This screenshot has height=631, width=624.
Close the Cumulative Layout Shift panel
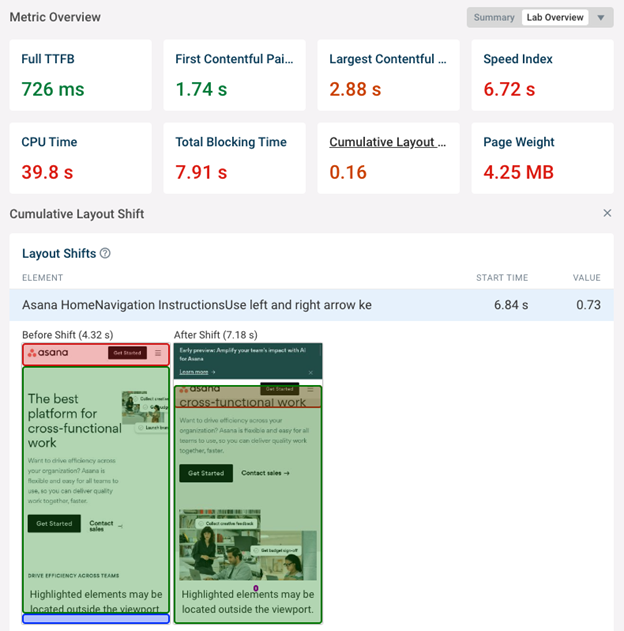tap(607, 213)
